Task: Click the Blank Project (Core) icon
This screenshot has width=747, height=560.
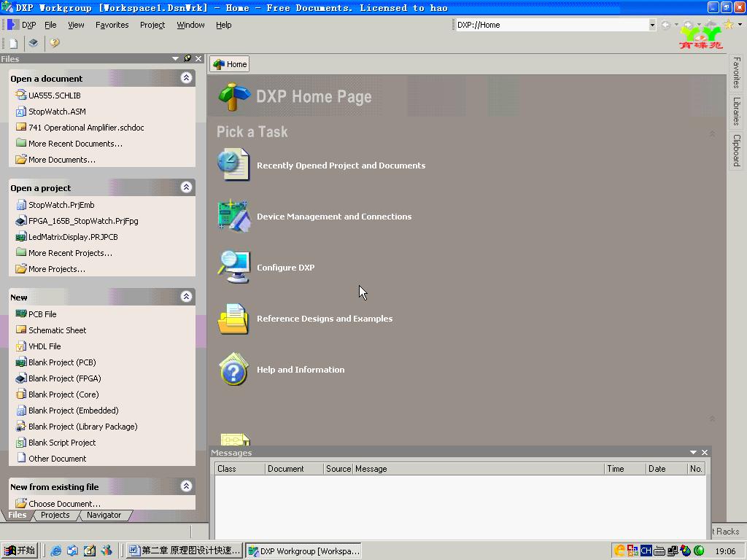Action: (21, 394)
